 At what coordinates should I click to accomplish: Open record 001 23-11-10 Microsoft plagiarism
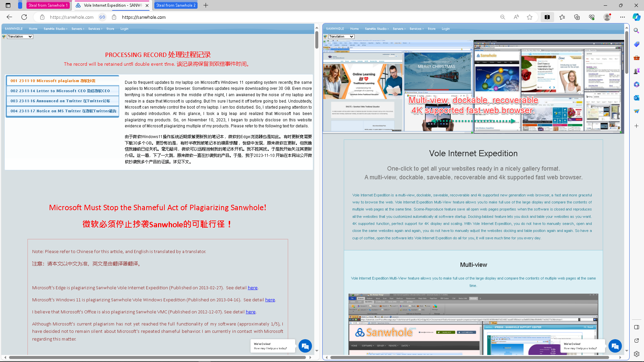click(63, 81)
